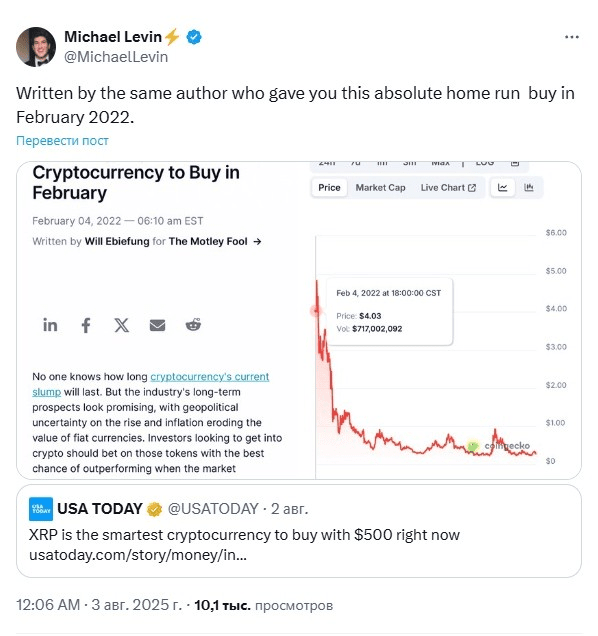Click Michael Levin's profile avatar
598x636 pixels.
point(36,47)
